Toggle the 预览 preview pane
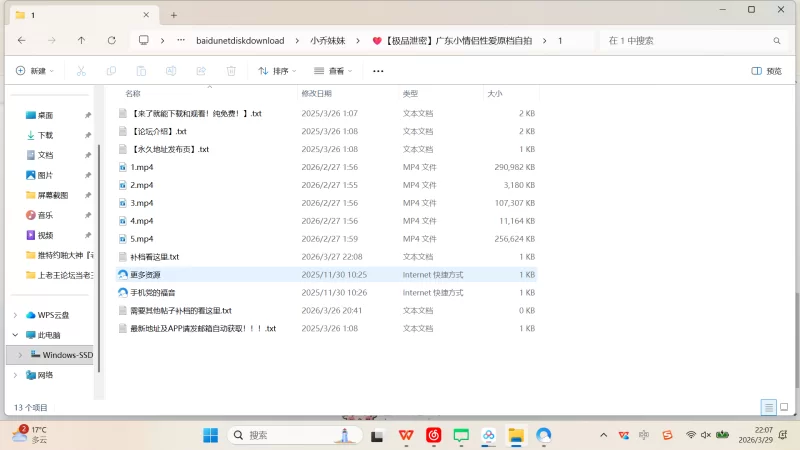This screenshot has width=800, height=450. [766, 71]
